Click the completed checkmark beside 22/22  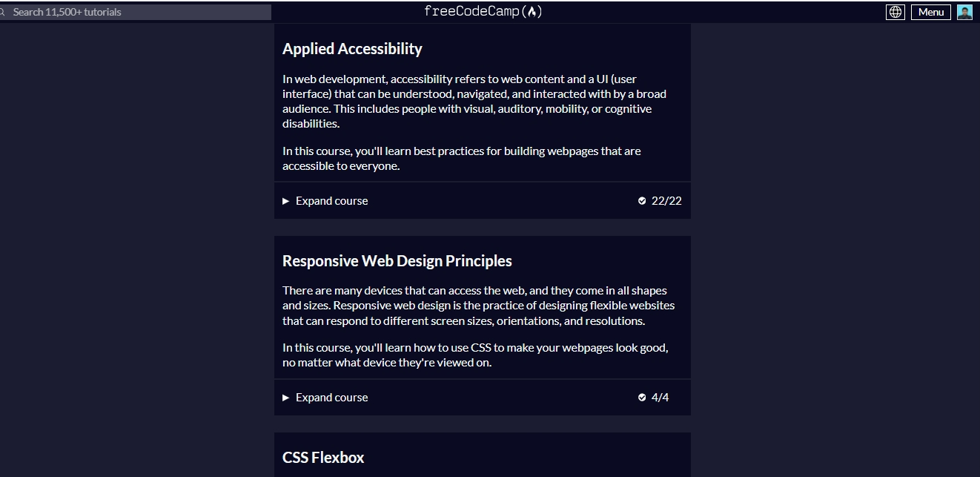pyautogui.click(x=642, y=201)
